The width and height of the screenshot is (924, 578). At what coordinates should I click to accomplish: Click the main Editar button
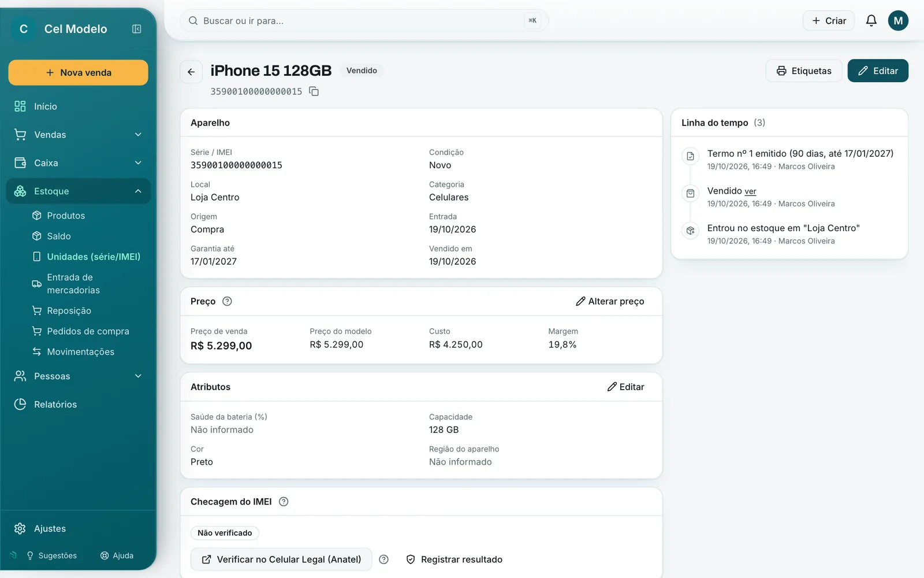coord(878,71)
